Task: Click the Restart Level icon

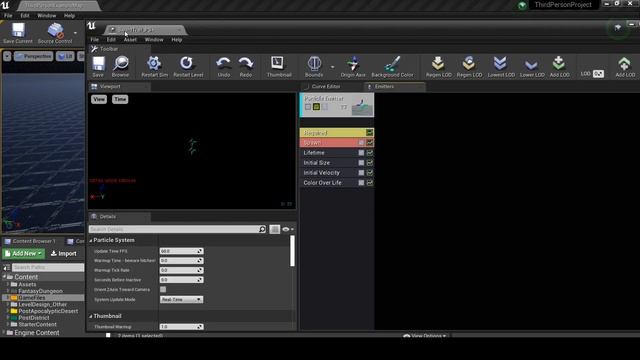Action: tap(187, 64)
